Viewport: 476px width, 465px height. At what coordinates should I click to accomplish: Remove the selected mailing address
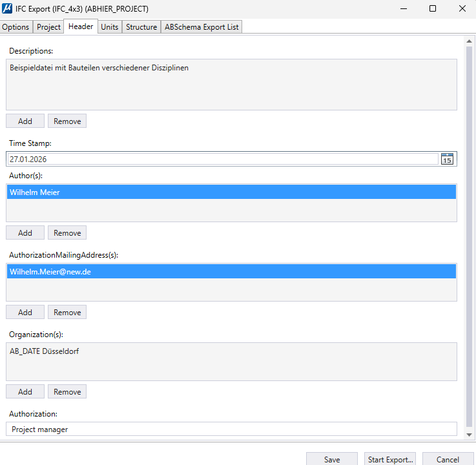[67, 313]
